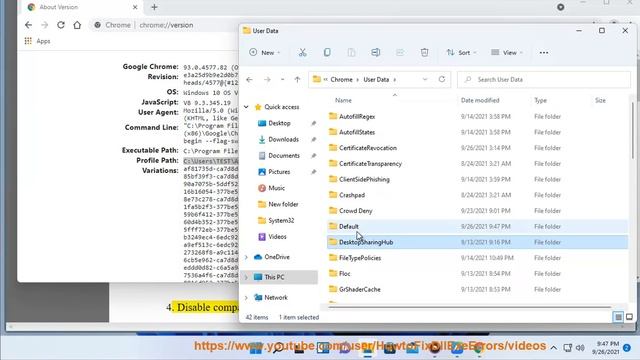
Task: Close the About Version tab
Action: point(135,7)
